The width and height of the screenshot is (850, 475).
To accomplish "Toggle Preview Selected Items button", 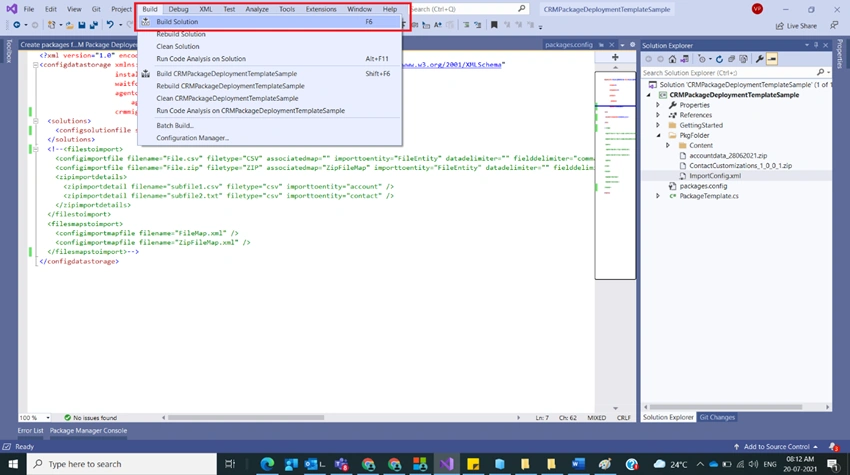I will (772, 59).
